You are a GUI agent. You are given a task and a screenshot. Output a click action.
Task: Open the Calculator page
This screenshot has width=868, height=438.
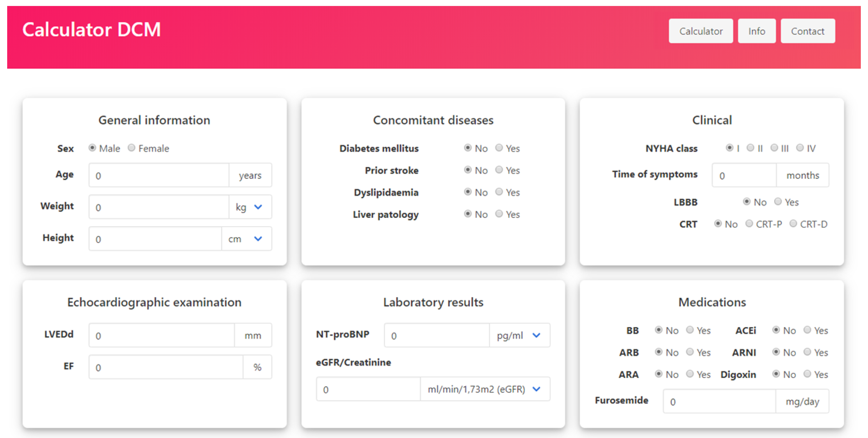[701, 31]
